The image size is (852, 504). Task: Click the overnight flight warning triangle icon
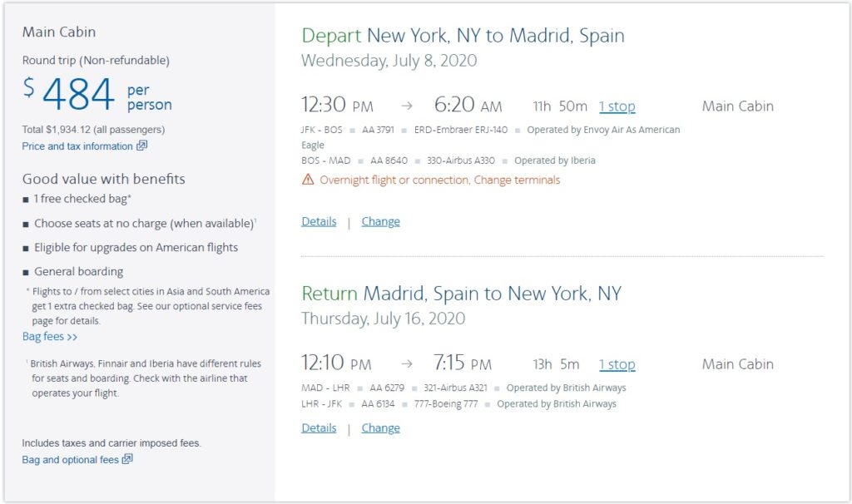308,180
